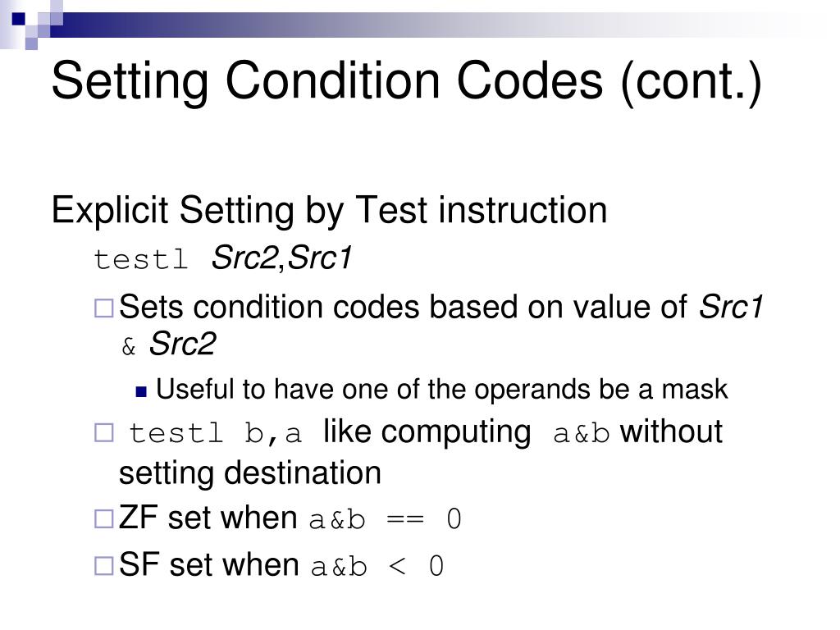Click the heading 'Explicit Setting by Test instruction'
The width and height of the screenshot is (840, 630).
(x=330, y=211)
